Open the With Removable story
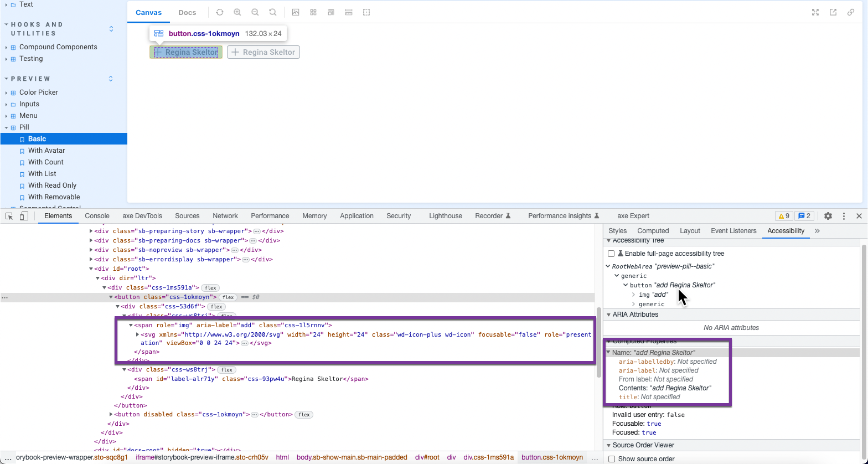Viewport: 868px width, 464px height. [54, 197]
